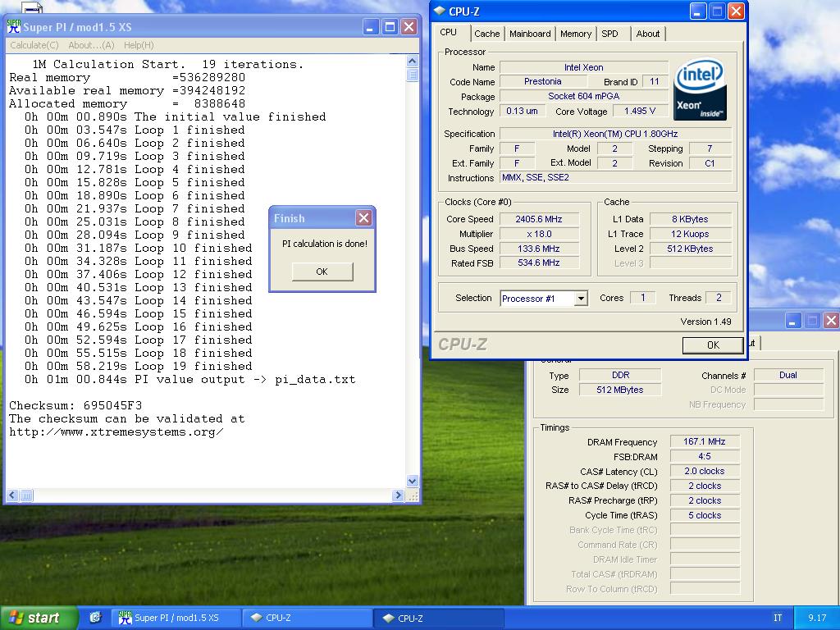Click the Super PI vertical scrollbar up arrow
The image size is (840, 630).
pos(412,61)
